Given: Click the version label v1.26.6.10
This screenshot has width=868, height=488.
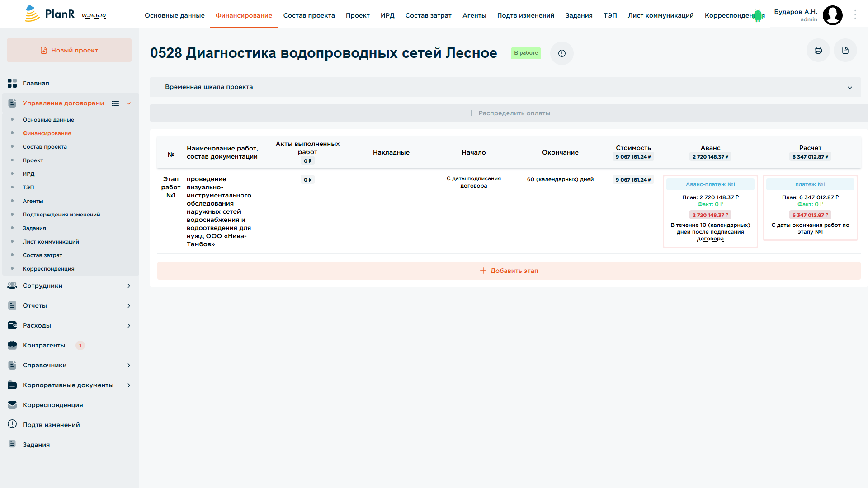Looking at the screenshot, I should click(94, 16).
